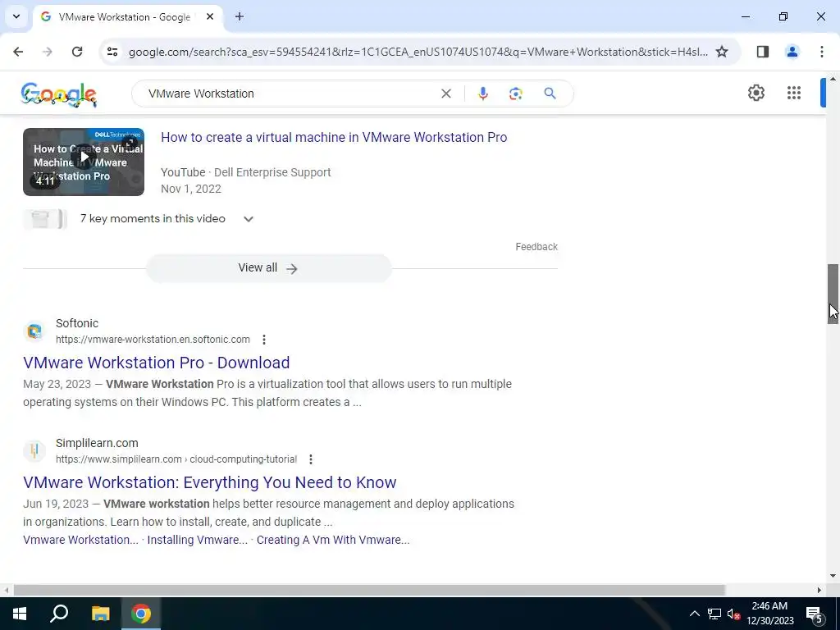The height and width of the screenshot is (630, 840).
Task: Open the 'Vmware Workstation...' sitelink
Action: pos(80,540)
